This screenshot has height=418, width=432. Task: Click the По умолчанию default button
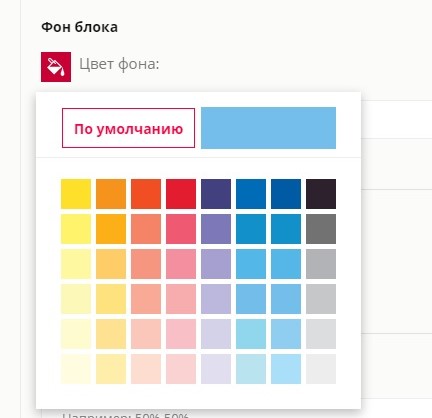coord(128,128)
